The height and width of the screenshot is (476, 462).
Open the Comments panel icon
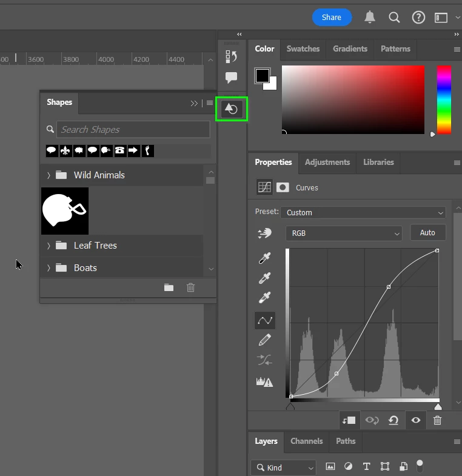232,78
